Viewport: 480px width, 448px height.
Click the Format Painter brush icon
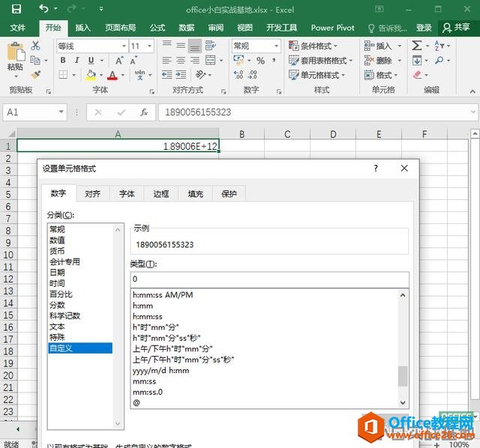point(36,75)
